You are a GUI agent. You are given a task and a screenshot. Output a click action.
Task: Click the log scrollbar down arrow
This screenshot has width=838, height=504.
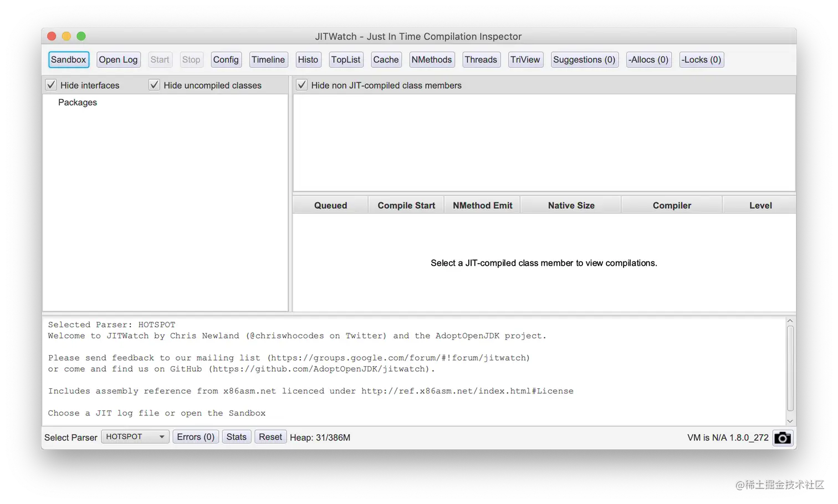pyautogui.click(x=790, y=421)
